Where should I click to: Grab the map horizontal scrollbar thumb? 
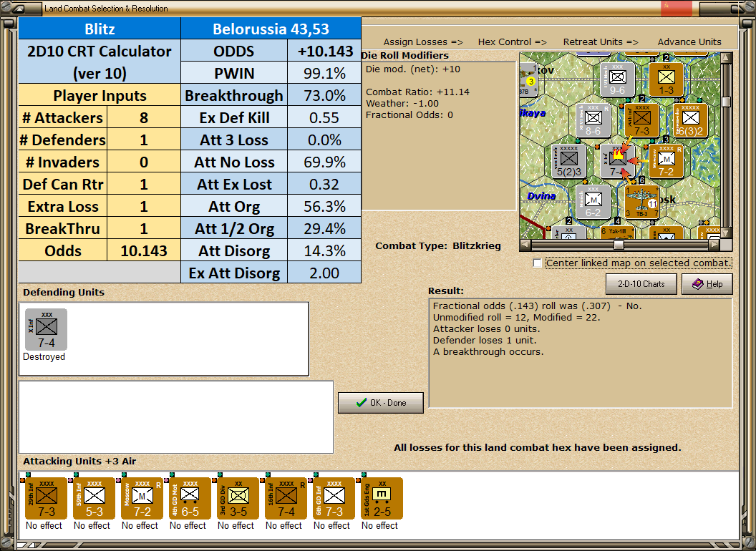(x=619, y=245)
